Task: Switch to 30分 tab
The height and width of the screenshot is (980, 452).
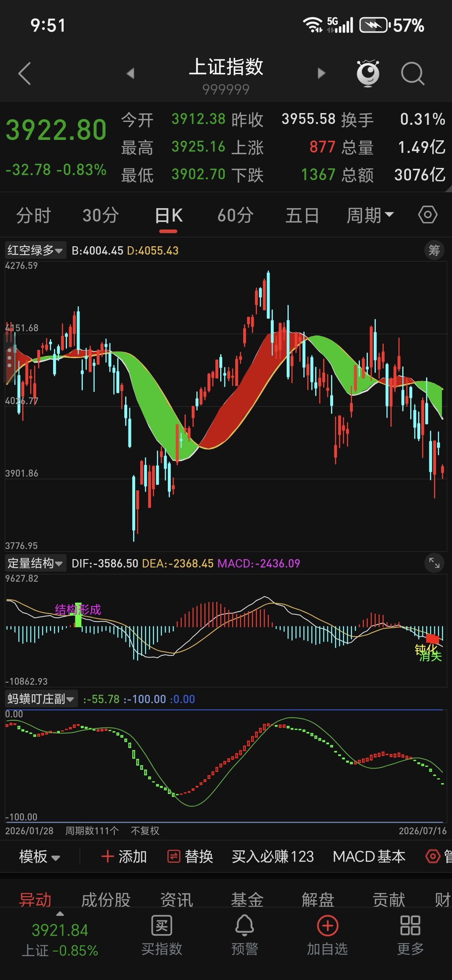Action: 101,215
